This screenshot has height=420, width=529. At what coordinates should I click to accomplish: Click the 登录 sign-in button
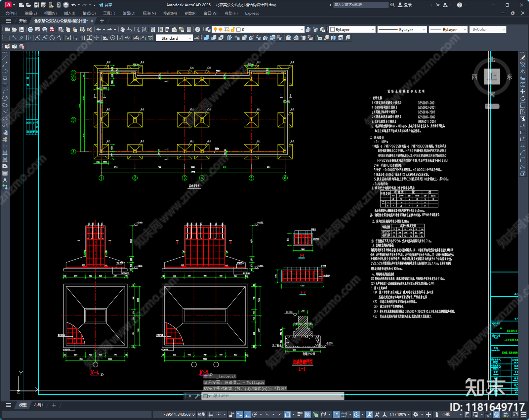coord(405,5)
